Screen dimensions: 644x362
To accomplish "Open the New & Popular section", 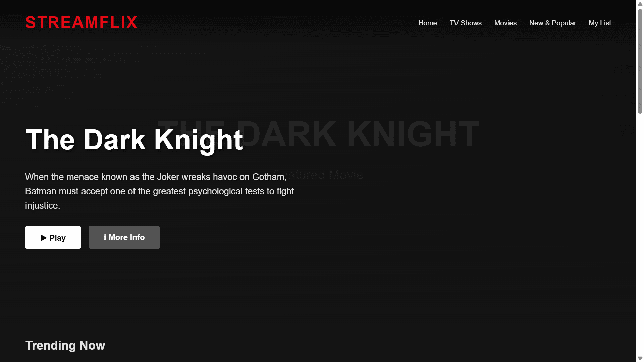I will [x=552, y=23].
